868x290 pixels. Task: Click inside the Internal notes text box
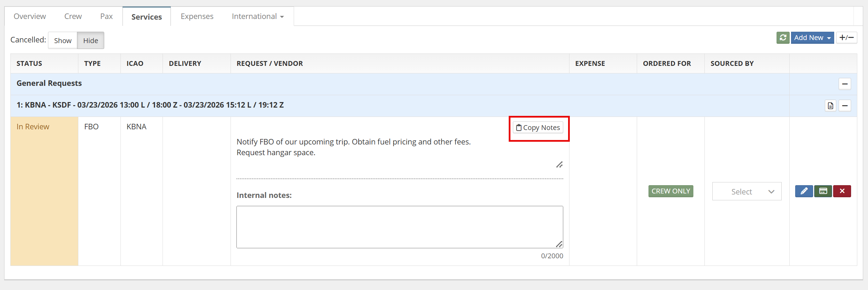(x=399, y=227)
